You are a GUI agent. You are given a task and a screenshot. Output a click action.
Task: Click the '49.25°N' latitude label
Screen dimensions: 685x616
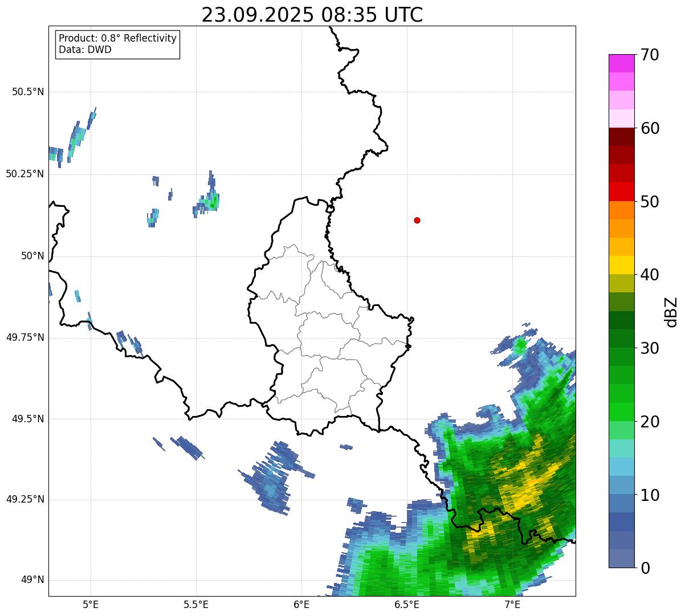[x=25, y=499]
